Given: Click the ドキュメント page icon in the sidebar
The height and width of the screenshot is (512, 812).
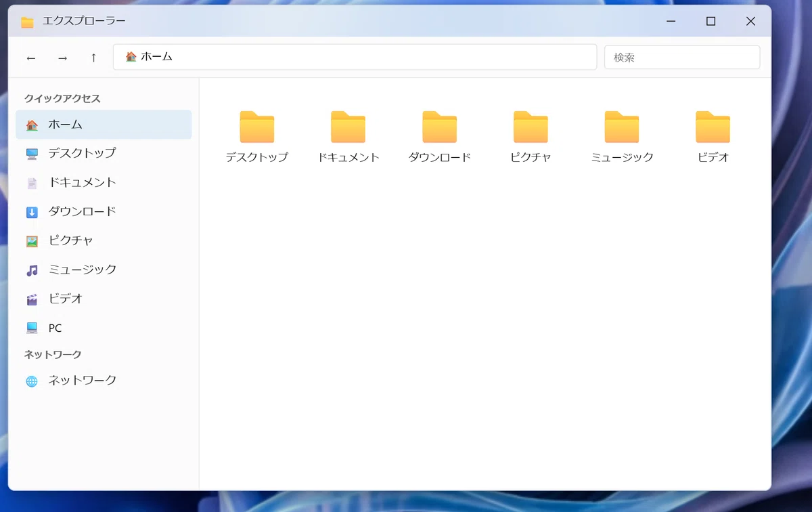Looking at the screenshot, I should point(32,183).
